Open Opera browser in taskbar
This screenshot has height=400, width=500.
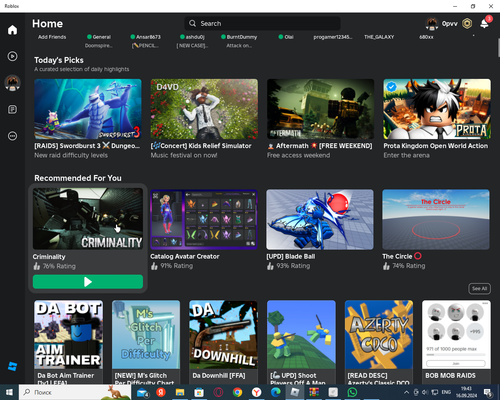click(x=218, y=392)
